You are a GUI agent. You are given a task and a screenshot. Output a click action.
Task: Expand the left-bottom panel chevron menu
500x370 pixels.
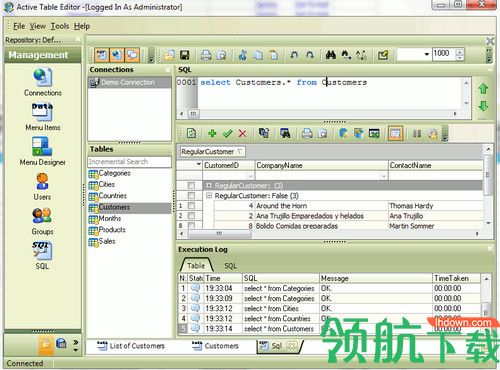pos(76,346)
